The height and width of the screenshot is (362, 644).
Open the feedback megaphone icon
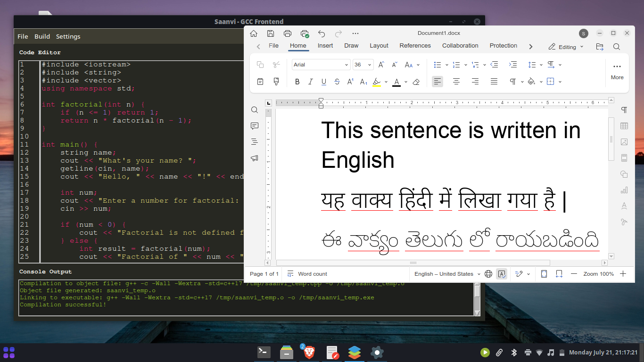click(255, 158)
